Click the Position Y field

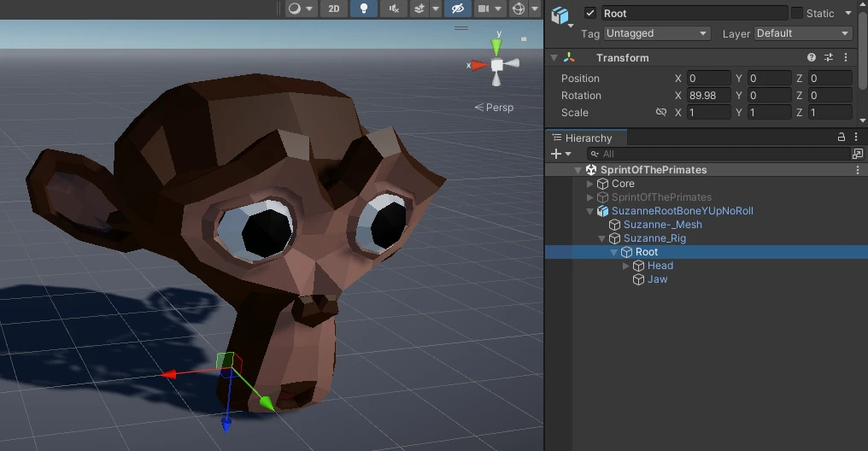pyautogui.click(x=769, y=78)
